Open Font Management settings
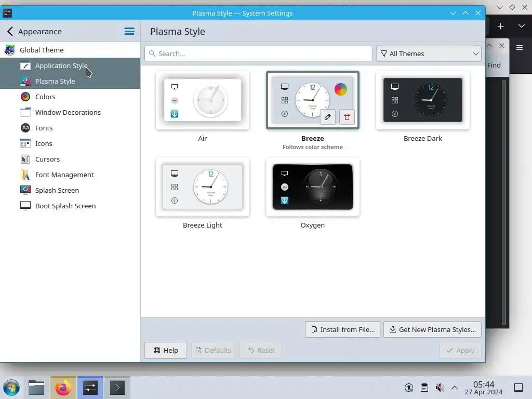 (x=70, y=175)
